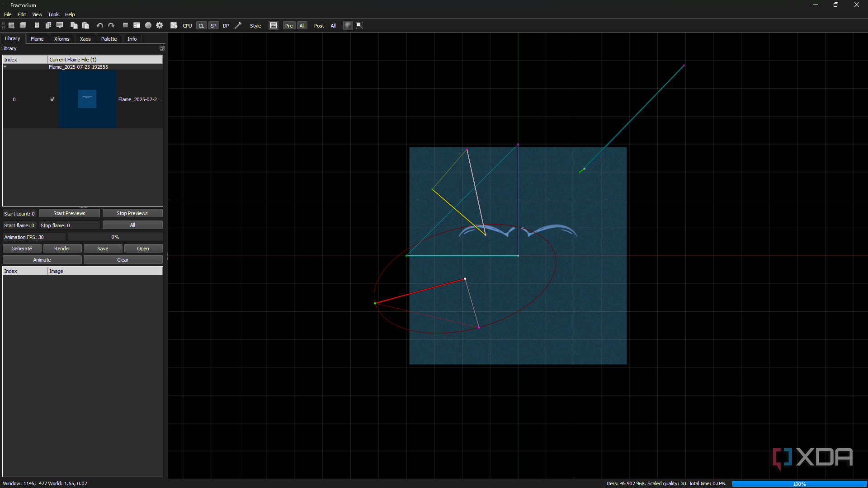
Task: Click the 100% render progress bar
Action: click(799, 483)
